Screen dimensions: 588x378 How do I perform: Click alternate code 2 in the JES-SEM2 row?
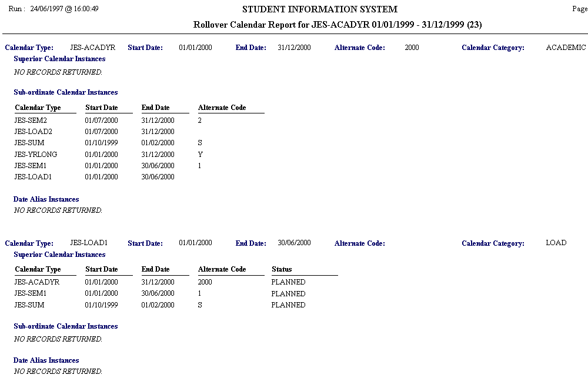tap(200, 120)
